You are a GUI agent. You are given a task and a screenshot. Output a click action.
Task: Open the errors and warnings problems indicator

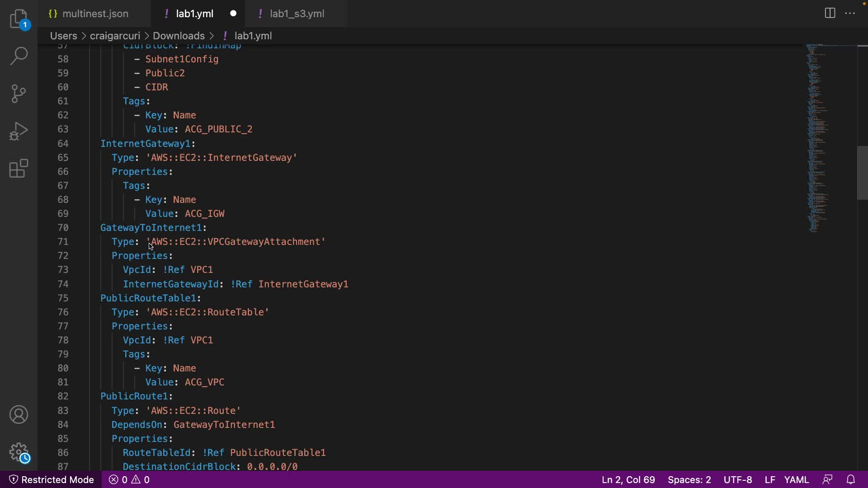(129, 479)
